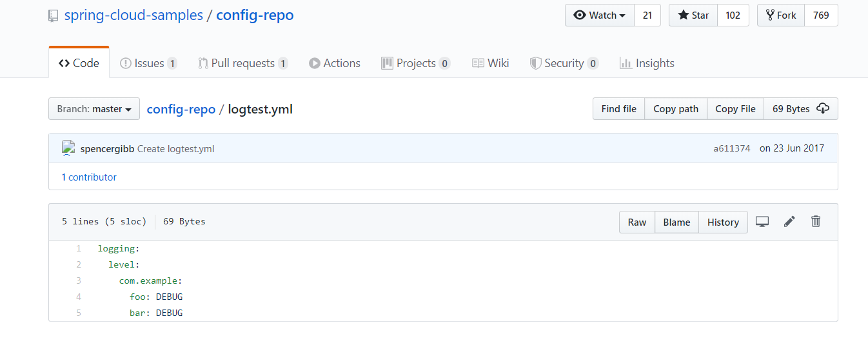Open the config-repo repository title link
868x354 pixels.
255,15
